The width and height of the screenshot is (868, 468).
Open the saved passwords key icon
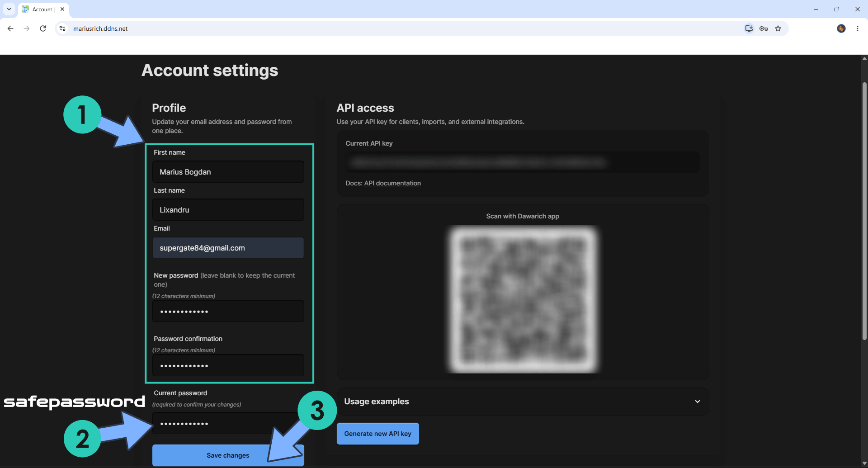click(x=764, y=28)
